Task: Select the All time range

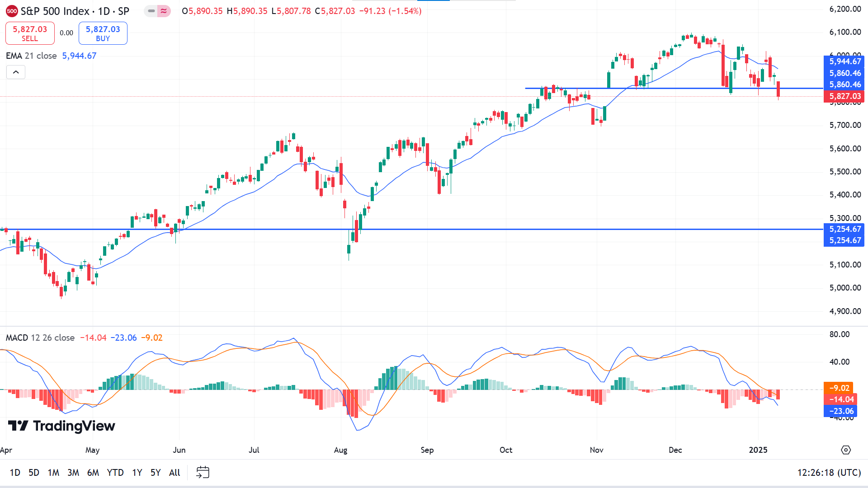Action: pyautogui.click(x=175, y=473)
